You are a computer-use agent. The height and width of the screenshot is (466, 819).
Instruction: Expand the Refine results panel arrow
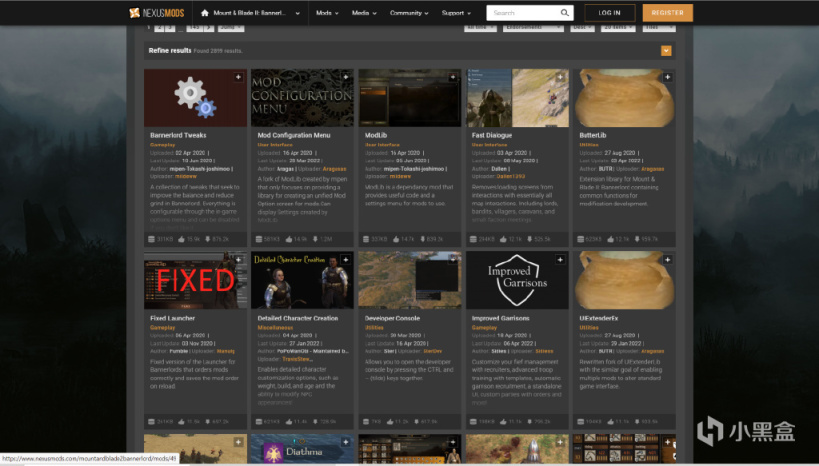[666, 51]
